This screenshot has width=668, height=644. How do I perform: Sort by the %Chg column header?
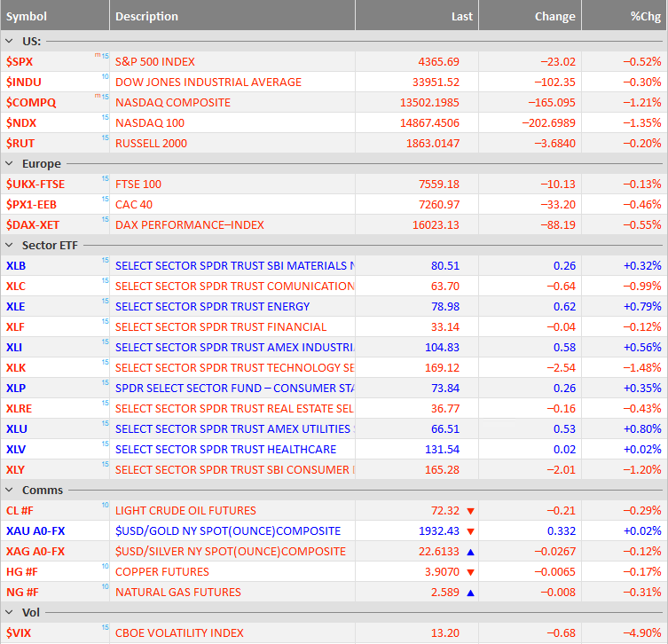pyautogui.click(x=625, y=16)
